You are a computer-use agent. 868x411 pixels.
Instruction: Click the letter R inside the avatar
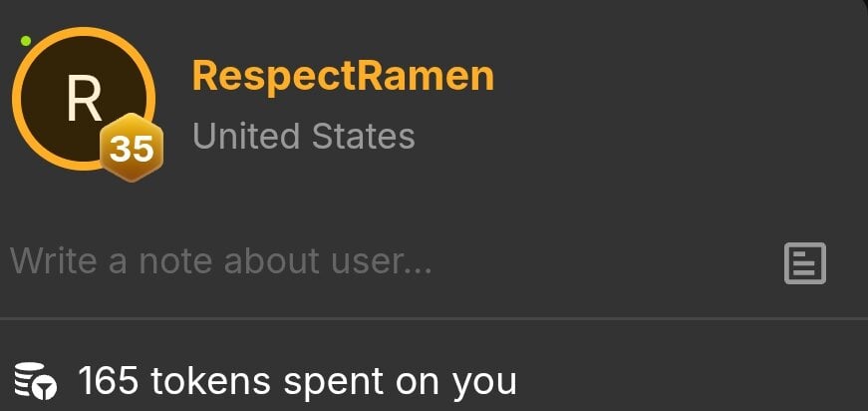[x=84, y=99]
